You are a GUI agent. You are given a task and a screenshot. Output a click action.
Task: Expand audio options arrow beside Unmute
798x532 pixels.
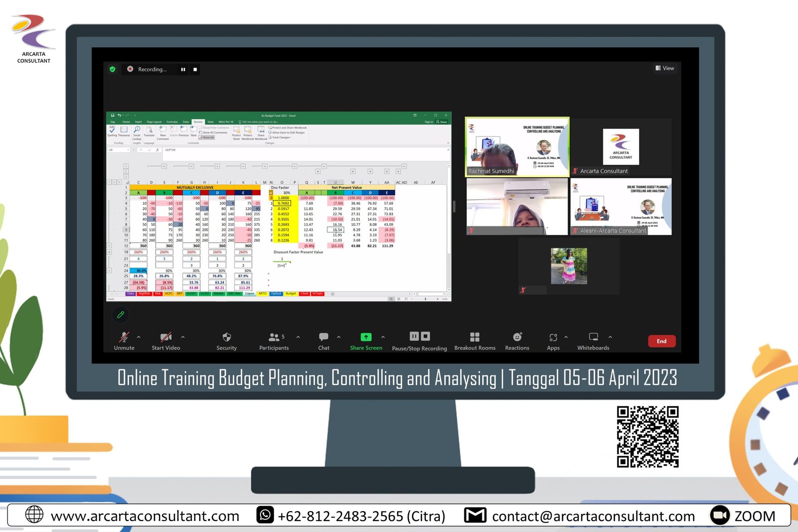point(139,337)
